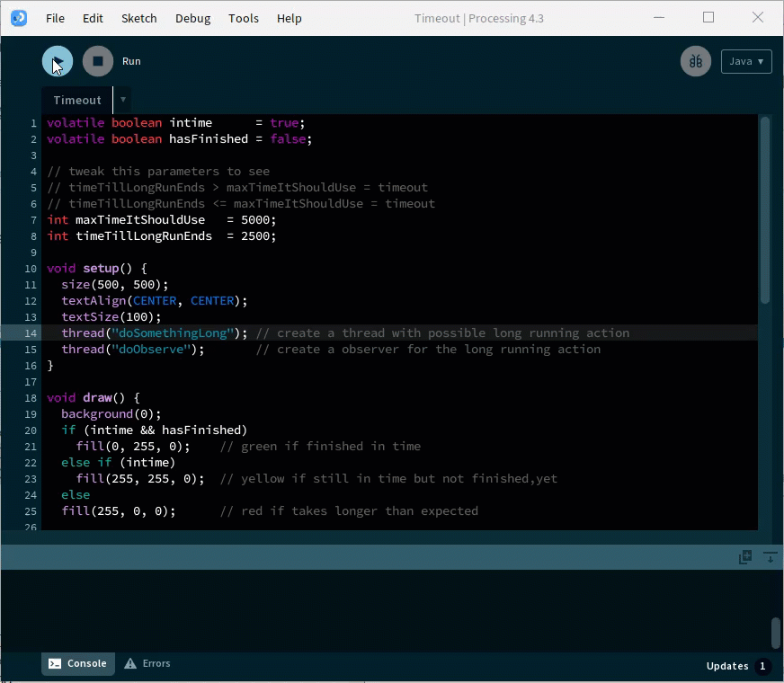Screen dimensions: 784x683
Task: Maximize the Processing window
Action: 708,17
